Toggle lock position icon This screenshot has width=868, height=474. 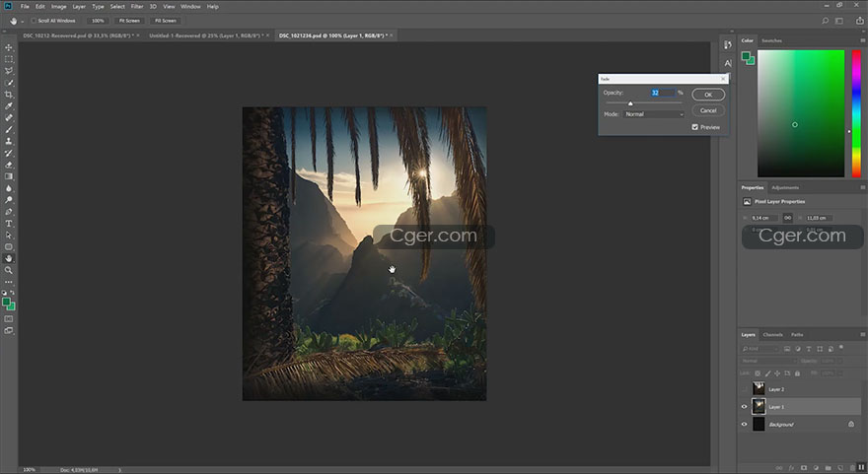(777, 373)
